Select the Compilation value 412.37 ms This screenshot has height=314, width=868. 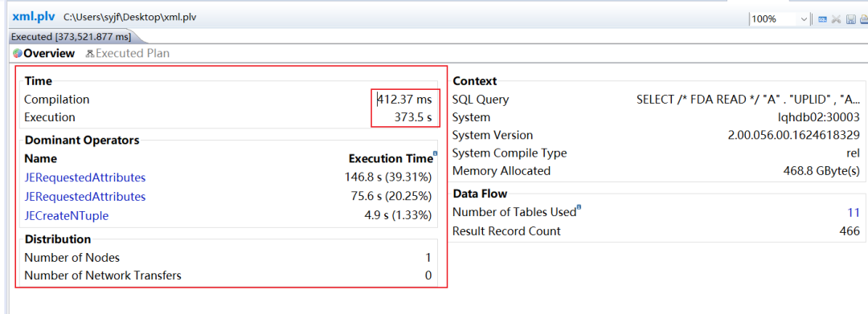click(x=404, y=100)
